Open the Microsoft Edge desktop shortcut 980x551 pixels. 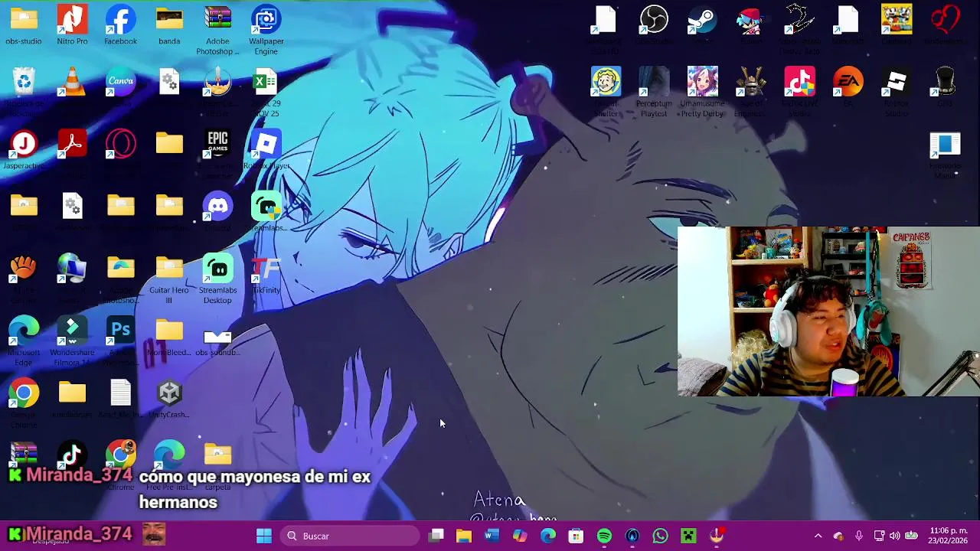click(24, 331)
